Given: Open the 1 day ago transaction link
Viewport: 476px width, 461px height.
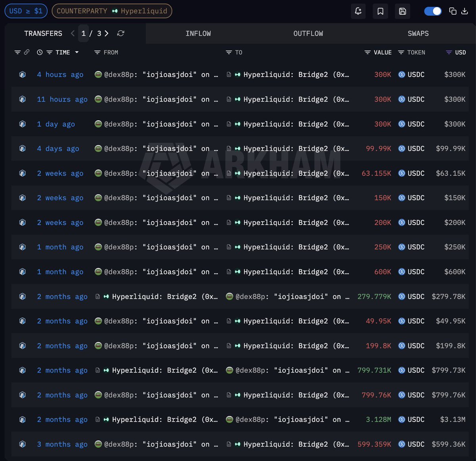Looking at the screenshot, I should click(56, 124).
